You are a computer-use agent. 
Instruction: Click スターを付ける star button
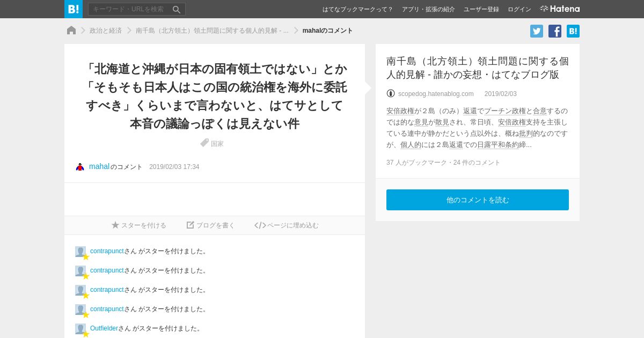139,225
